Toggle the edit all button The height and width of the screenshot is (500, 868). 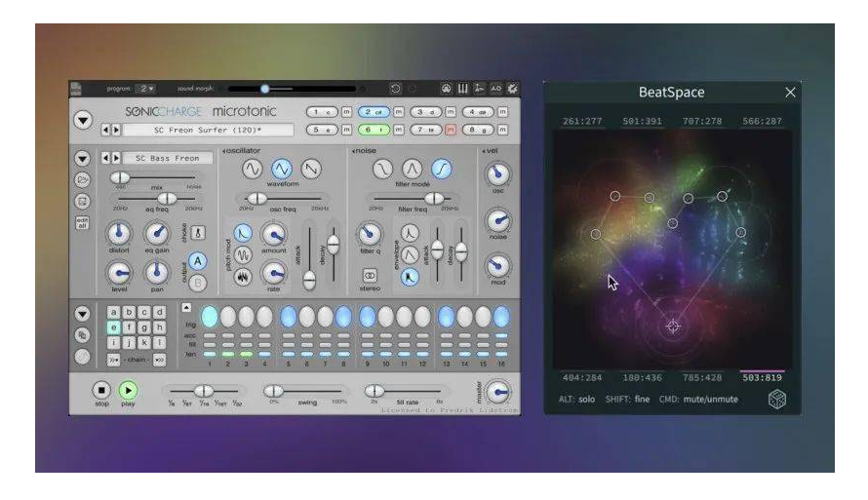click(x=82, y=223)
